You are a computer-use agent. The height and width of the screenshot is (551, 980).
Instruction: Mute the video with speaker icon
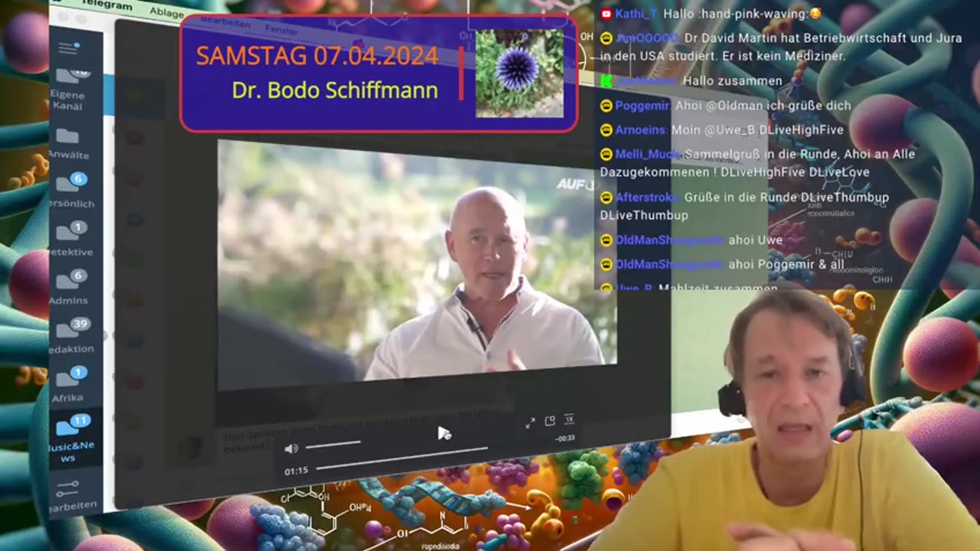point(291,448)
